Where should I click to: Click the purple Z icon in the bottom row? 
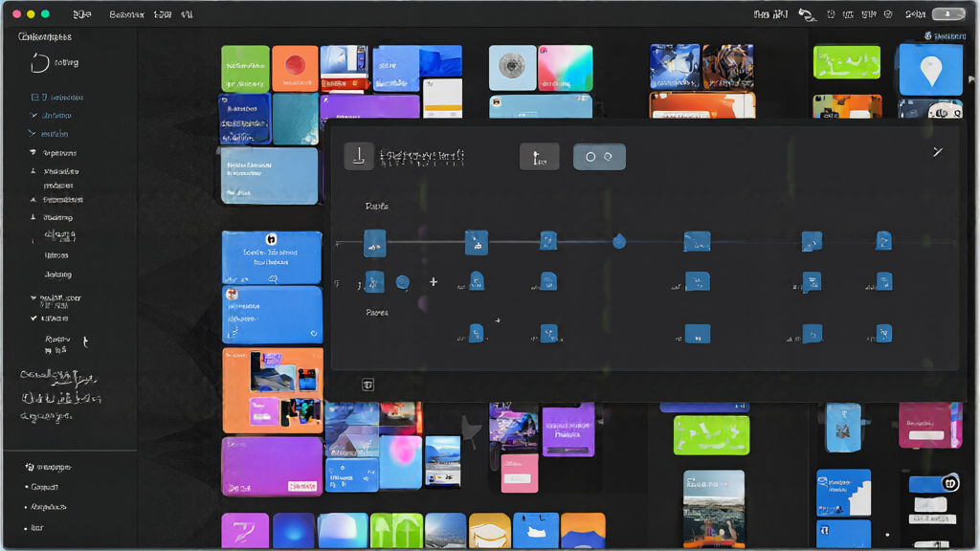(x=245, y=531)
